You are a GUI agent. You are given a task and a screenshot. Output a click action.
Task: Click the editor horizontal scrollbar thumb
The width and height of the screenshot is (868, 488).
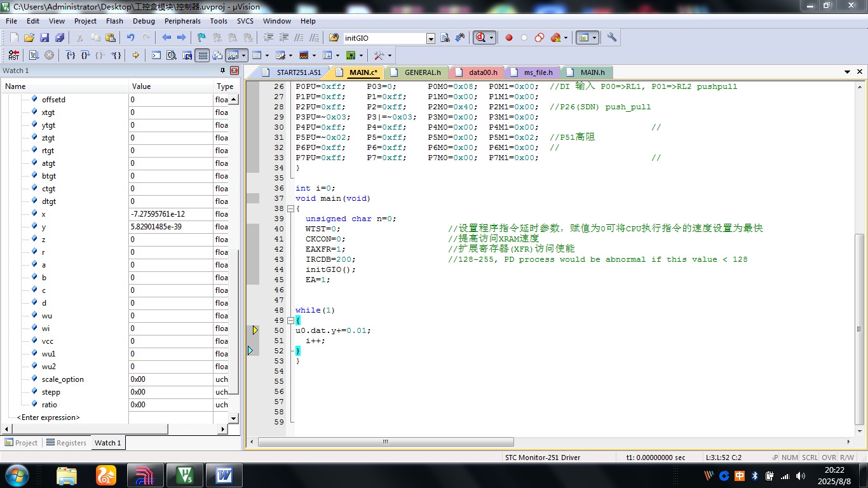386,442
